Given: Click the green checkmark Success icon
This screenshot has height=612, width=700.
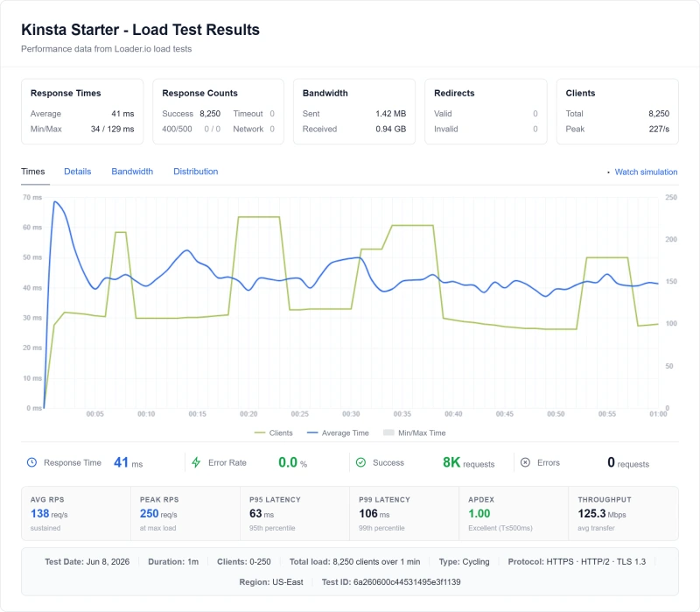Looking at the screenshot, I should [360, 462].
